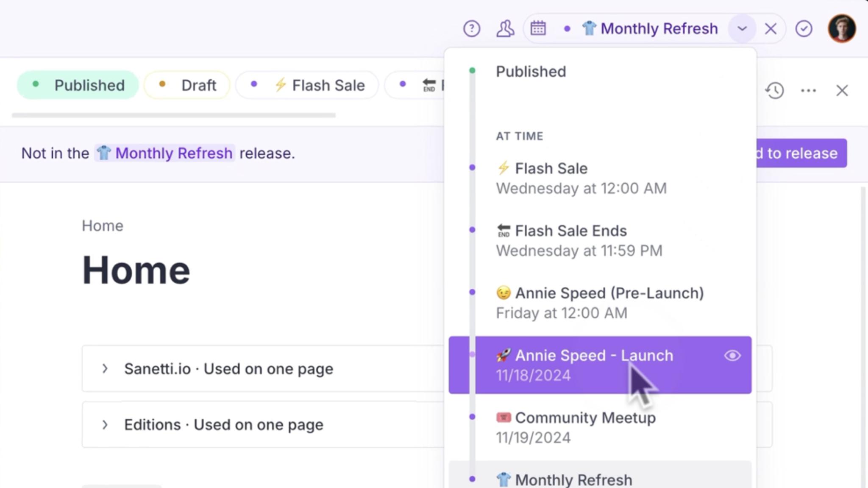Click the horizontal scrollbar under version chips
This screenshot has height=488, width=868.
pyautogui.click(x=174, y=115)
